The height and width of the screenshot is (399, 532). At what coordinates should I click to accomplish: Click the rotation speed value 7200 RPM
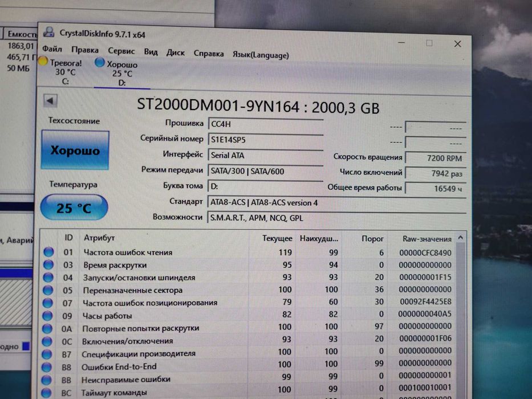(436, 158)
